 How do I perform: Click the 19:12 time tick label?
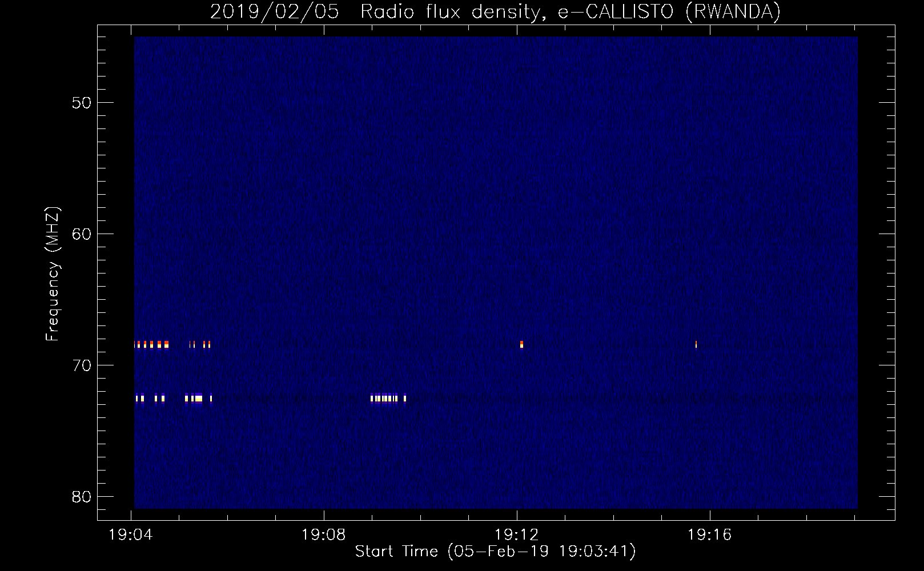(x=517, y=535)
